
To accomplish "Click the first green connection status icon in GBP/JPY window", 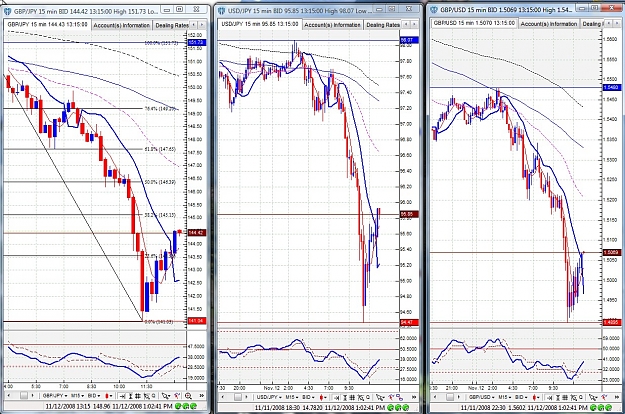I will (x=178, y=406).
